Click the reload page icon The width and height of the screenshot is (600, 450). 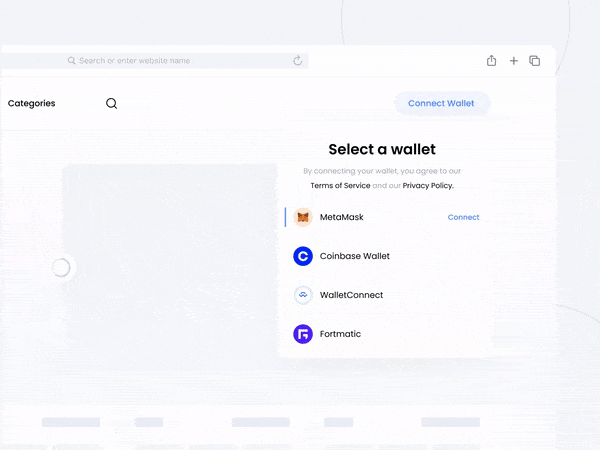point(298,60)
